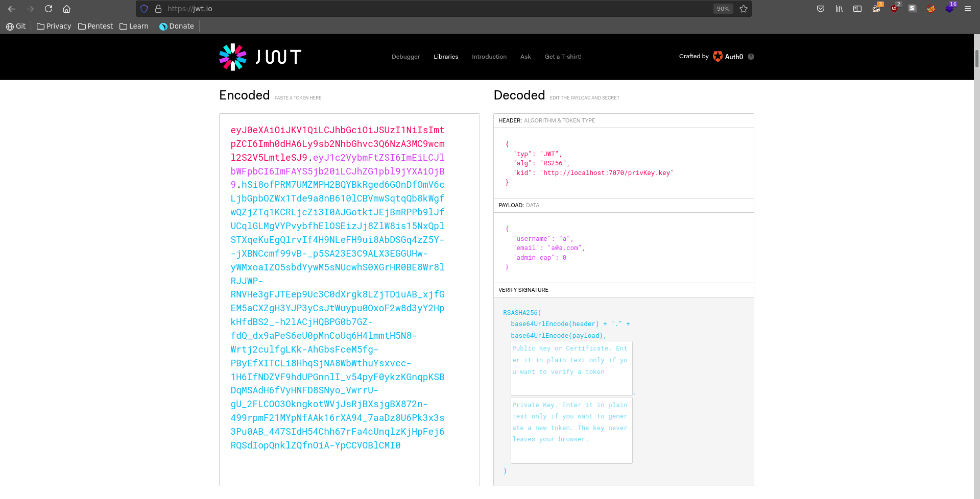This screenshot has height=499, width=980.
Task: Click into the Public Key text box
Action: coord(571,368)
